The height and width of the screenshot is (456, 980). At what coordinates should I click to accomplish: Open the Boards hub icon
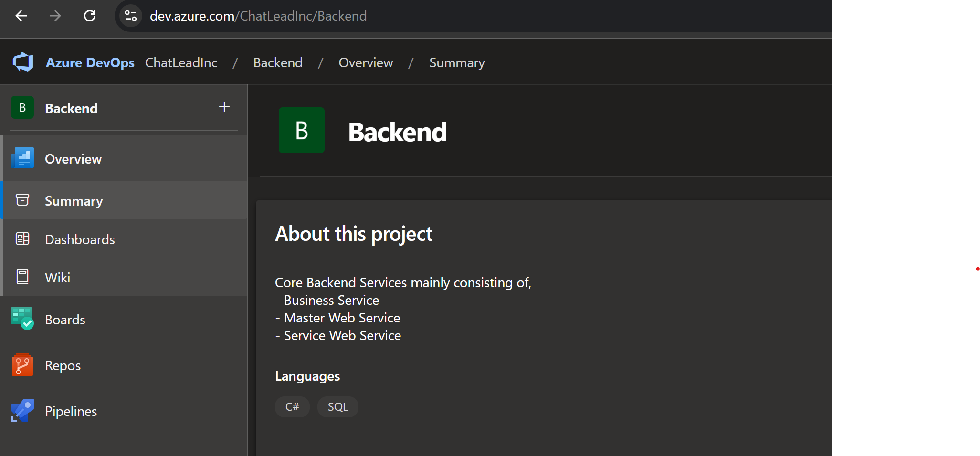click(x=22, y=319)
